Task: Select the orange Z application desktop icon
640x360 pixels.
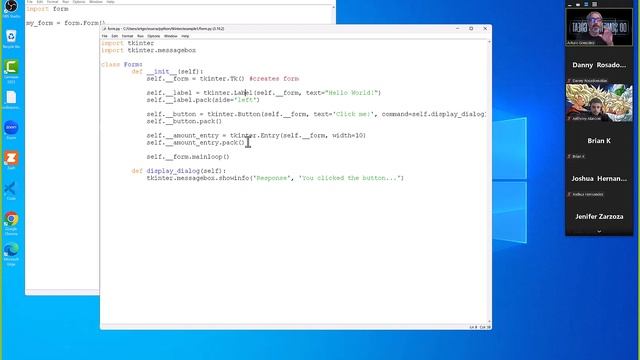Action: coord(11,160)
